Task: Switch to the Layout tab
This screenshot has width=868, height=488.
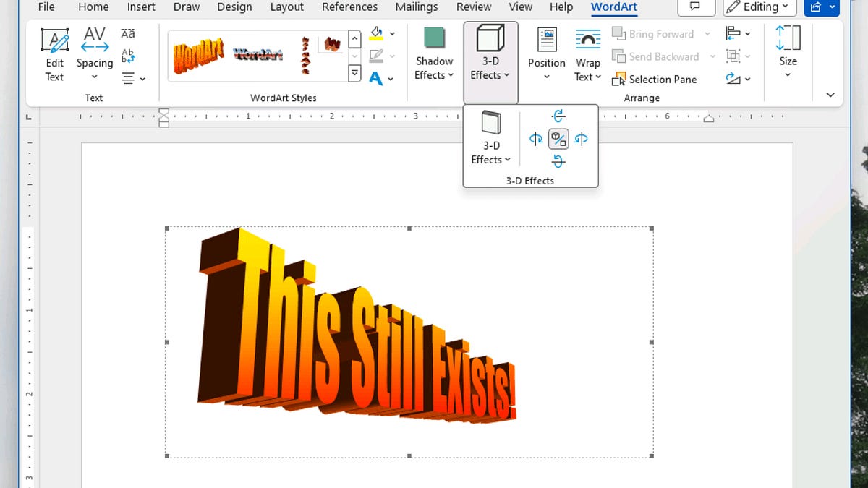Action: pos(287,7)
